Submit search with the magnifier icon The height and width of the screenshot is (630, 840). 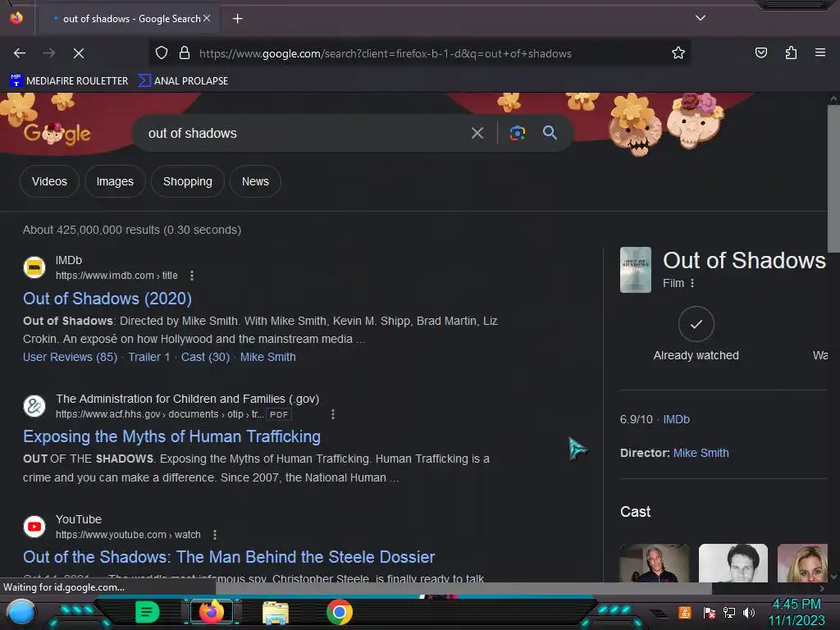coord(550,133)
